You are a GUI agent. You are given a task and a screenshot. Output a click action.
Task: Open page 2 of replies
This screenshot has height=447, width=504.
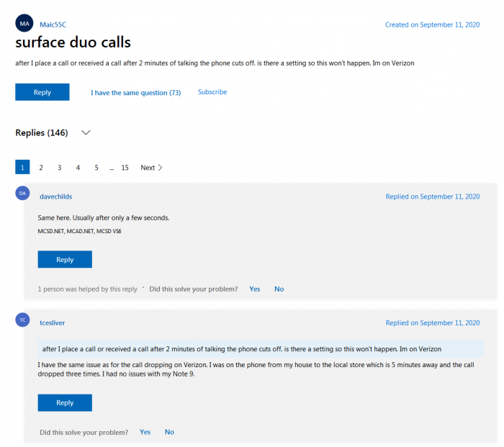41,168
